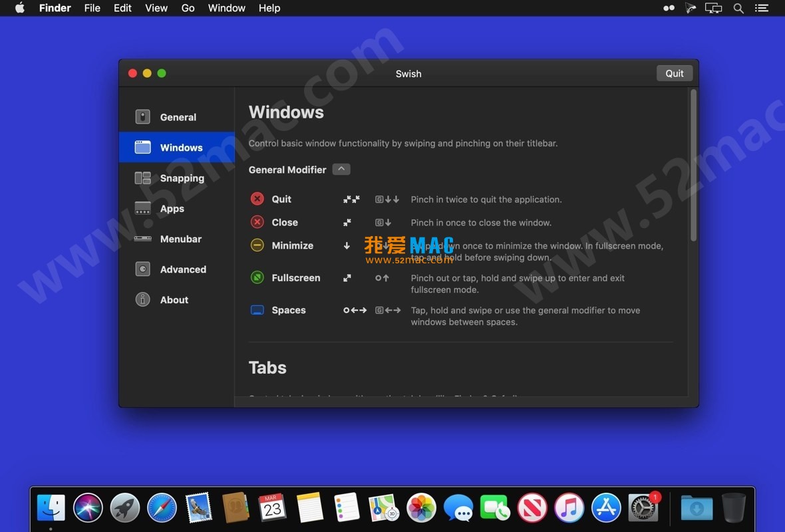Open the Go menu
Screen dimensions: 785x532
[x=188, y=8]
